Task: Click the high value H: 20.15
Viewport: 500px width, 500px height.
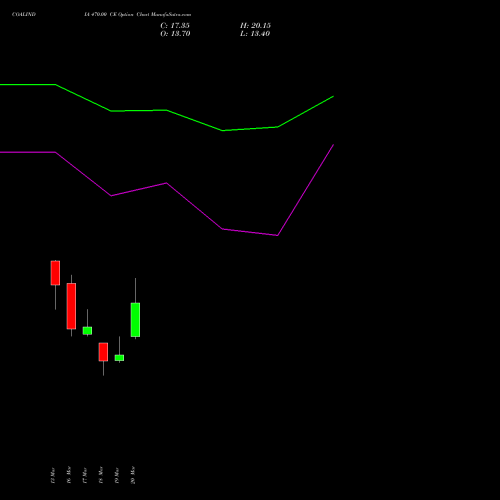Action: point(255,26)
